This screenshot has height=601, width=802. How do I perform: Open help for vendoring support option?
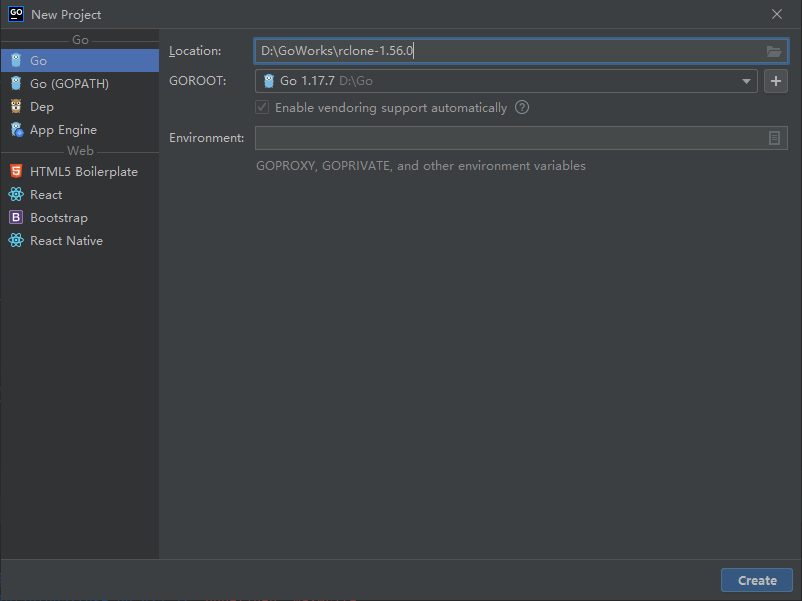click(522, 107)
